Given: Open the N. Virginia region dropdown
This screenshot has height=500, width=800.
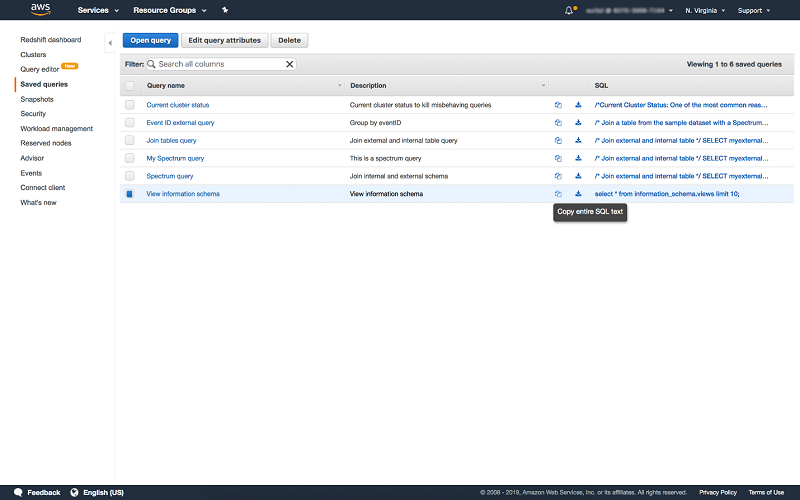Looking at the screenshot, I should pyautogui.click(x=705, y=10).
